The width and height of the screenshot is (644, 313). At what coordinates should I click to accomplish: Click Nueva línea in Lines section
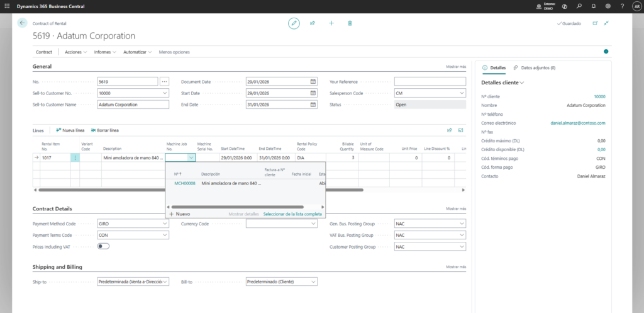click(70, 130)
